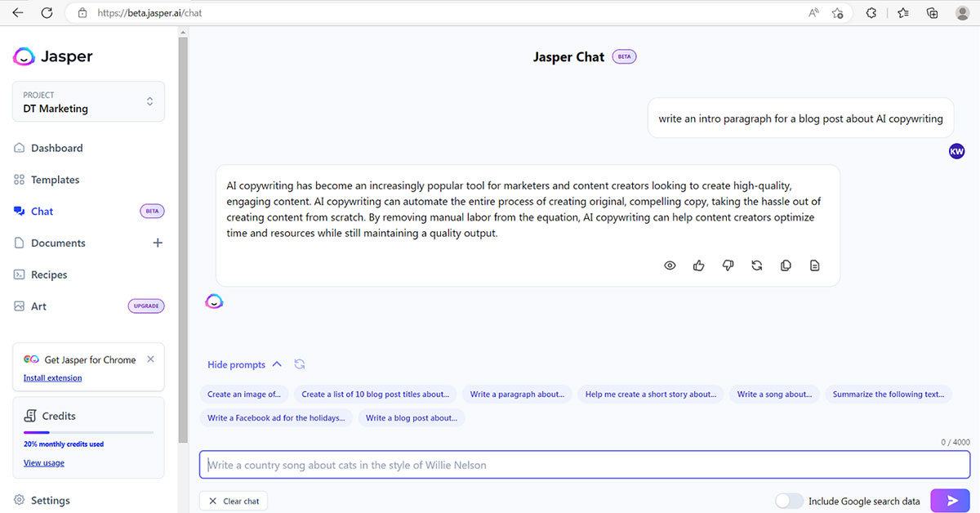Open browser extensions puzzle icon
The image size is (980, 513).
click(x=871, y=13)
